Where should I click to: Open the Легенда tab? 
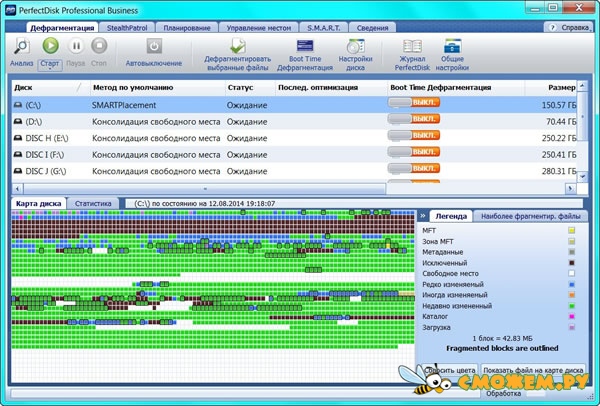[451, 216]
